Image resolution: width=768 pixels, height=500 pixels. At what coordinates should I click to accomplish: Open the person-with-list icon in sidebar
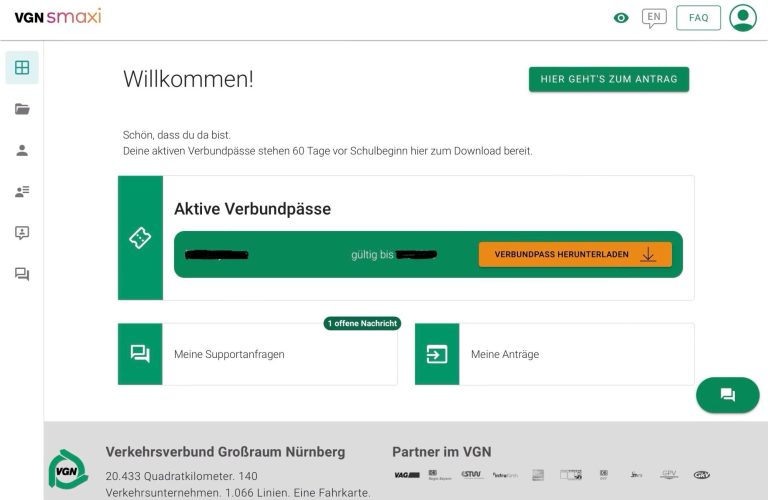click(x=22, y=191)
